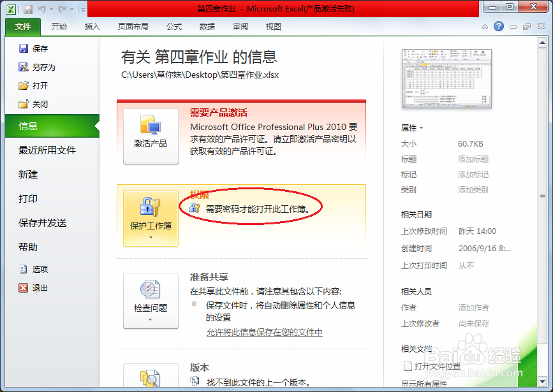Click the workbook preview thumbnail
This screenshot has width=553, height=392.
pyautogui.click(x=446, y=78)
